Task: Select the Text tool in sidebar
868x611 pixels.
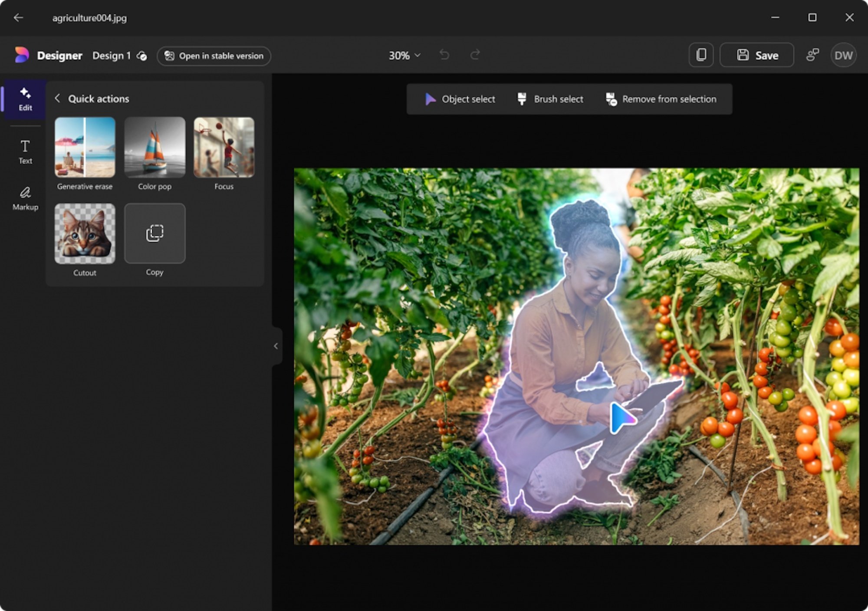Action: (x=24, y=150)
